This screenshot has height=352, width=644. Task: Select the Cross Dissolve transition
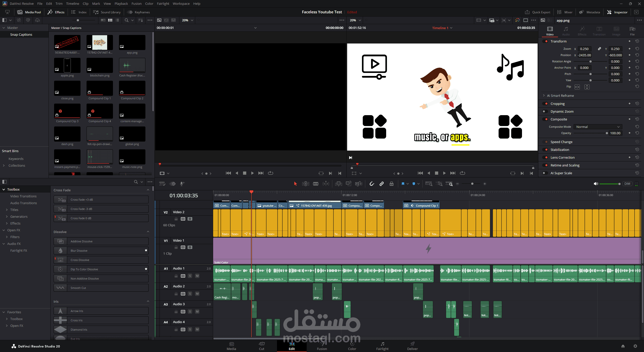tap(101, 260)
